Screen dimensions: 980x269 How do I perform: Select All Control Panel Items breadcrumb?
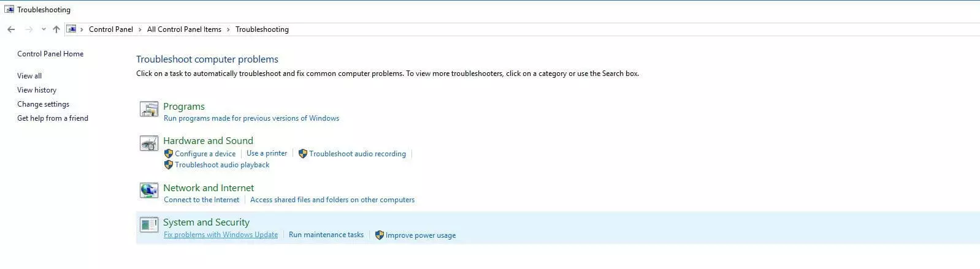click(184, 29)
